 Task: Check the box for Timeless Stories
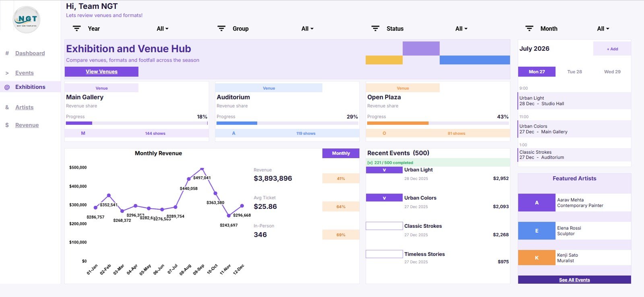point(384,254)
